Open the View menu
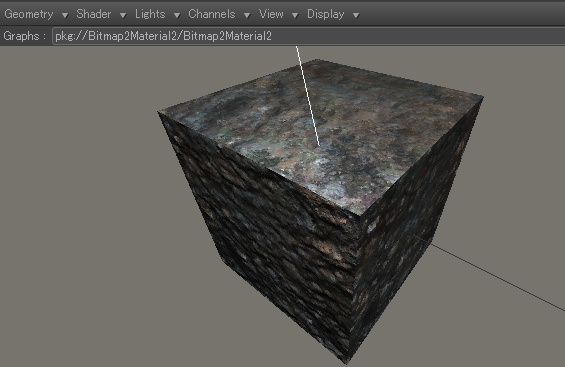 (271, 14)
